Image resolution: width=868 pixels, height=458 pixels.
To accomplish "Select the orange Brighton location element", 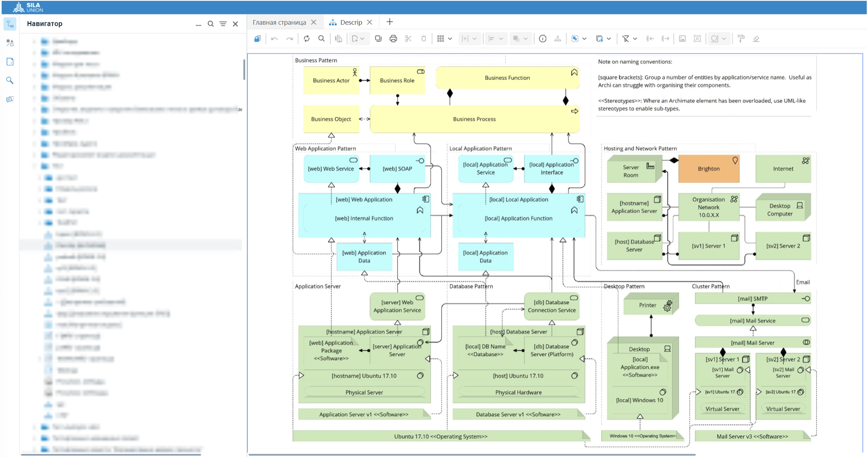I will 708,169.
